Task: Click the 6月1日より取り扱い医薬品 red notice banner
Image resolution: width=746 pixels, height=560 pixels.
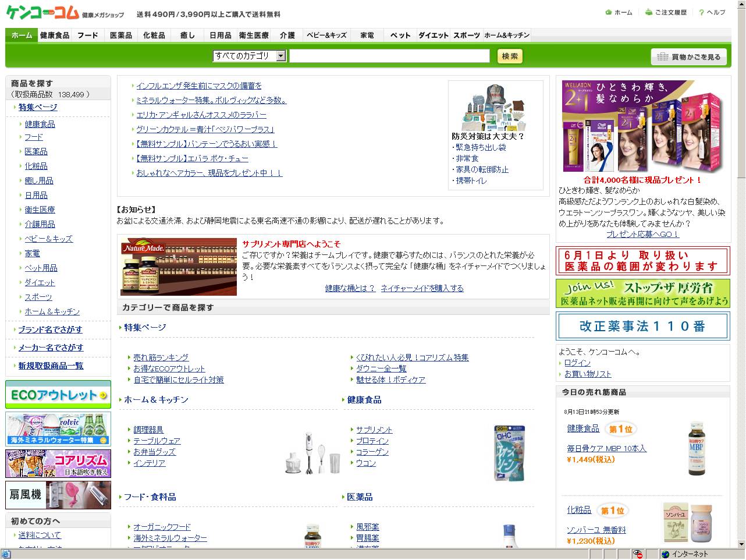Action: click(x=643, y=260)
